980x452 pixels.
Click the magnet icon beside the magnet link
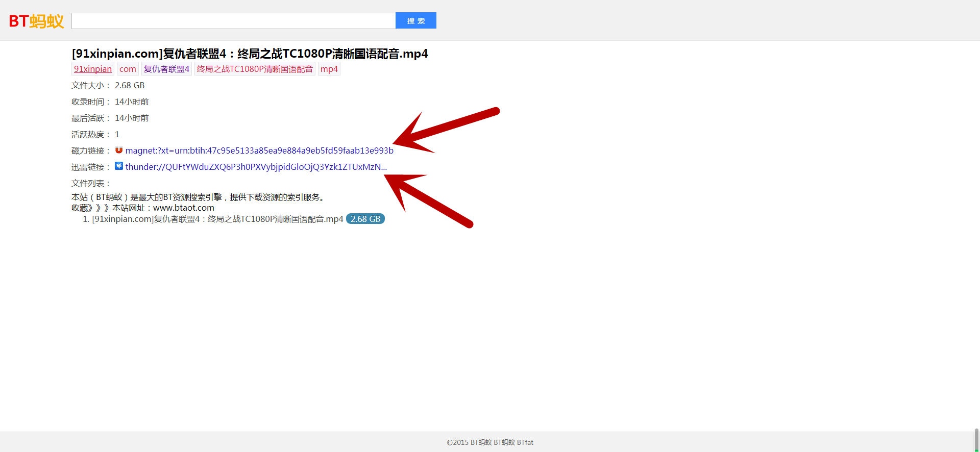119,150
